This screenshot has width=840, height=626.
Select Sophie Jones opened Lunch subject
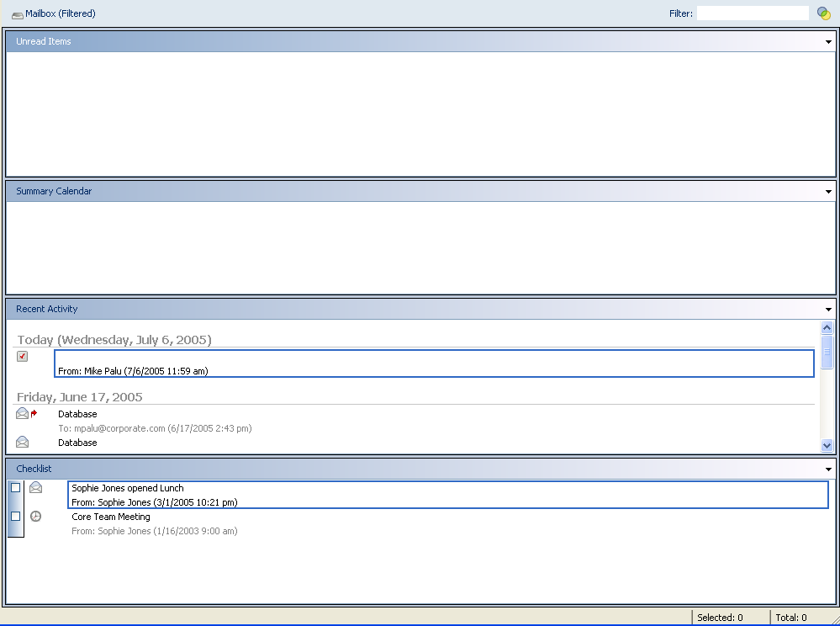pos(128,488)
